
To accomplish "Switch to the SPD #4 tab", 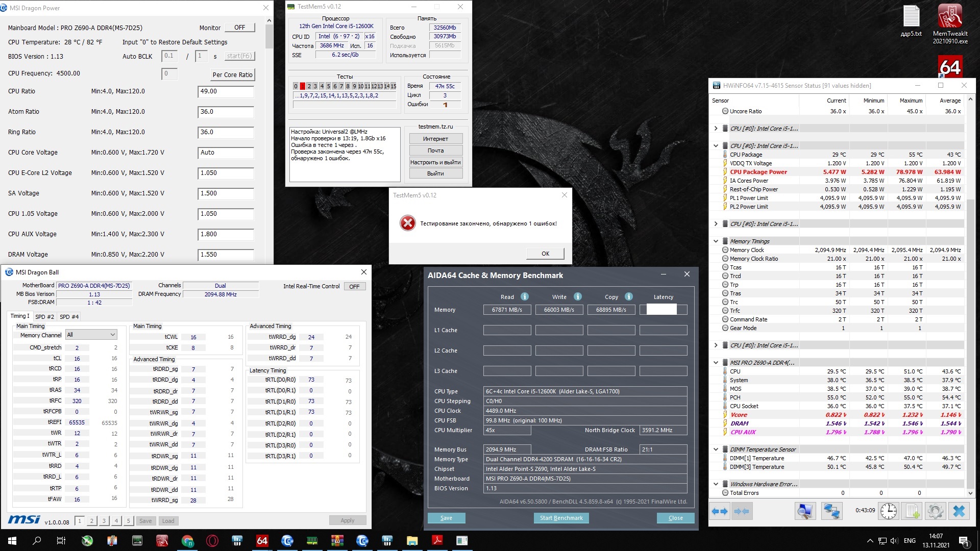I will (x=69, y=317).
